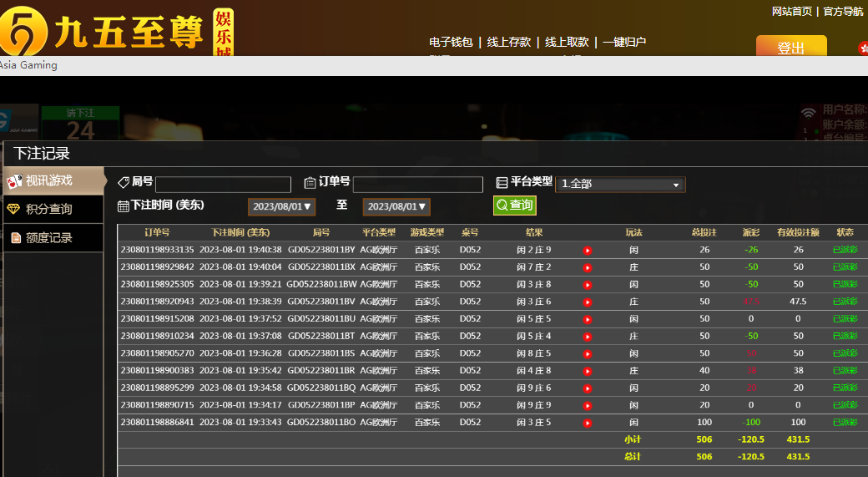Click into the 订单号 text box
The image size is (868, 477).
point(417,185)
